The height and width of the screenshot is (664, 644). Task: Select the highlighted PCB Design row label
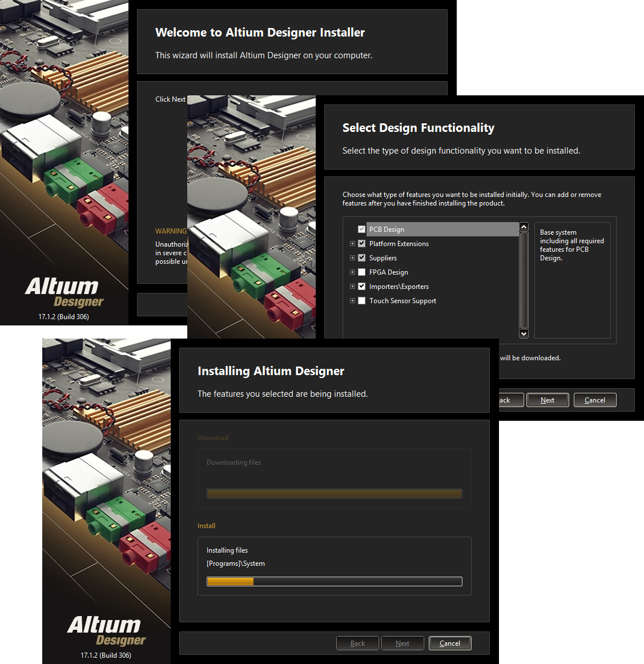[387, 230]
